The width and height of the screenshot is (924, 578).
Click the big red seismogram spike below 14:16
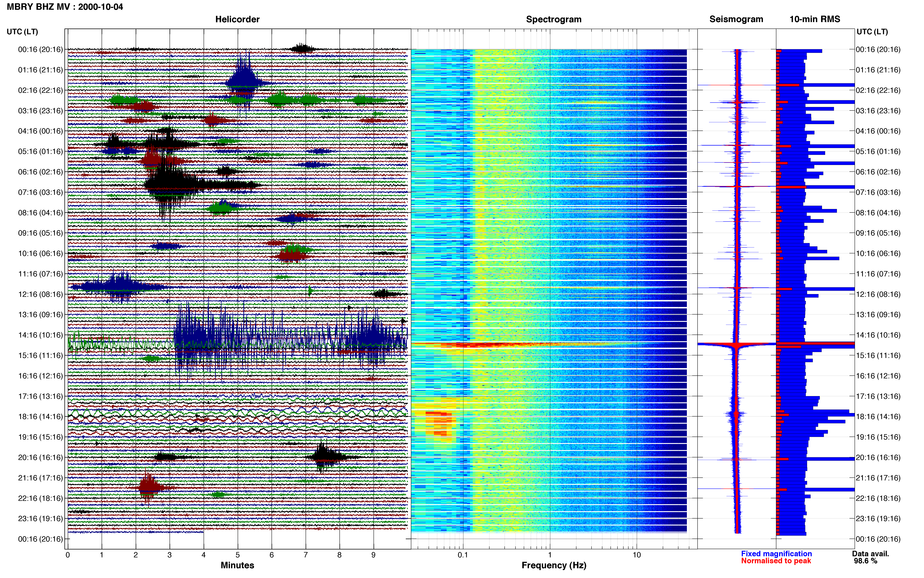[x=736, y=345]
